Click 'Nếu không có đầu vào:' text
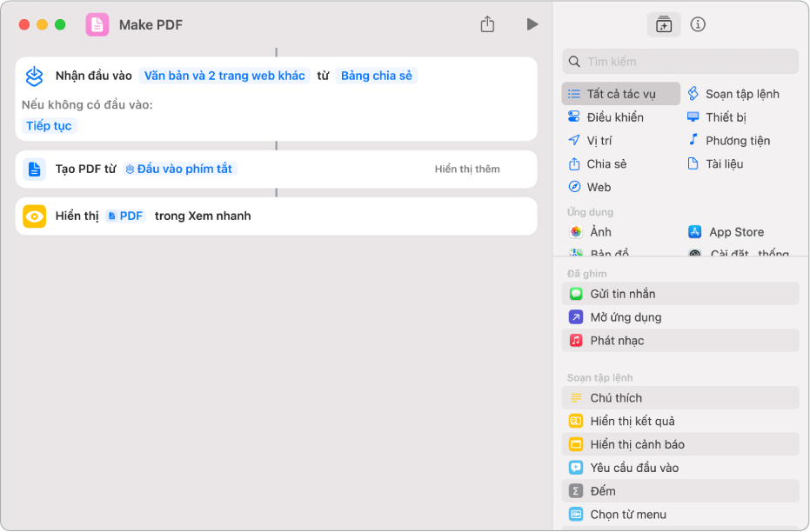 click(x=87, y=105)
